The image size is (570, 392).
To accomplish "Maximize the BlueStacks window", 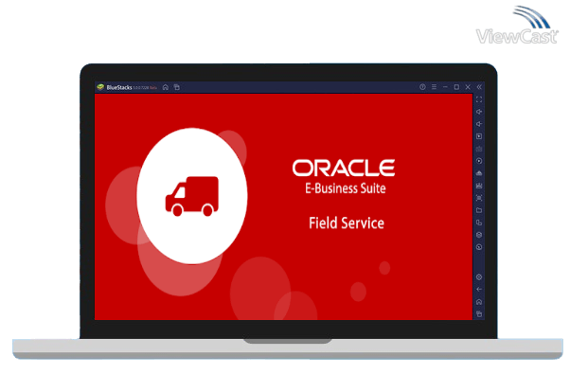I will tap(456, 87).
